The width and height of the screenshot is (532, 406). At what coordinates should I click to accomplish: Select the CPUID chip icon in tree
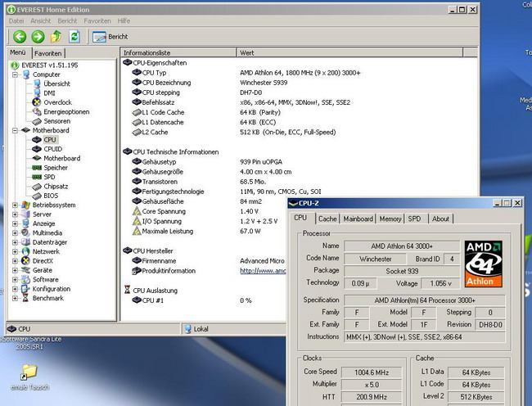click(37, 149)
